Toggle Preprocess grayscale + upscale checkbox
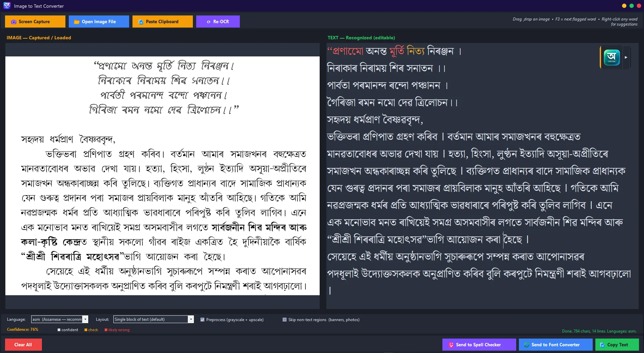The image size is (644, 353). (202, 320)
